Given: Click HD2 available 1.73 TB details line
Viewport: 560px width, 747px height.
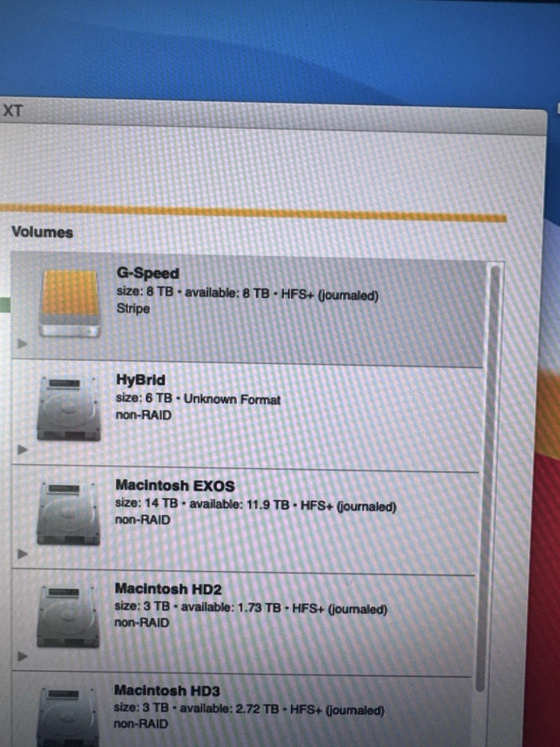Looking at the screenshot, I should [251, 608].
